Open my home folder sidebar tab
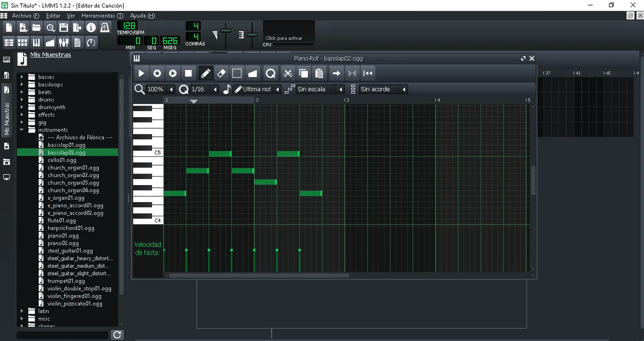This screenshot has height=341, width=644. point(7,161)
